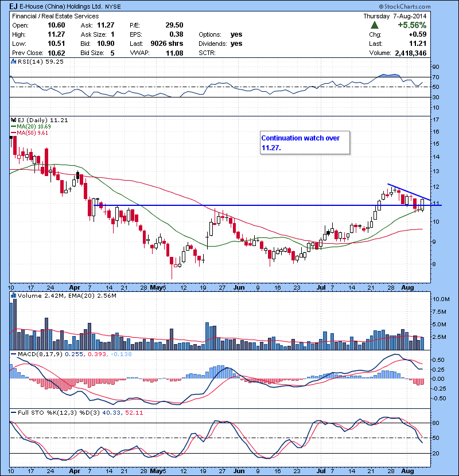
Task: Click the Full STO legend line marker
Action: point(13,412)
